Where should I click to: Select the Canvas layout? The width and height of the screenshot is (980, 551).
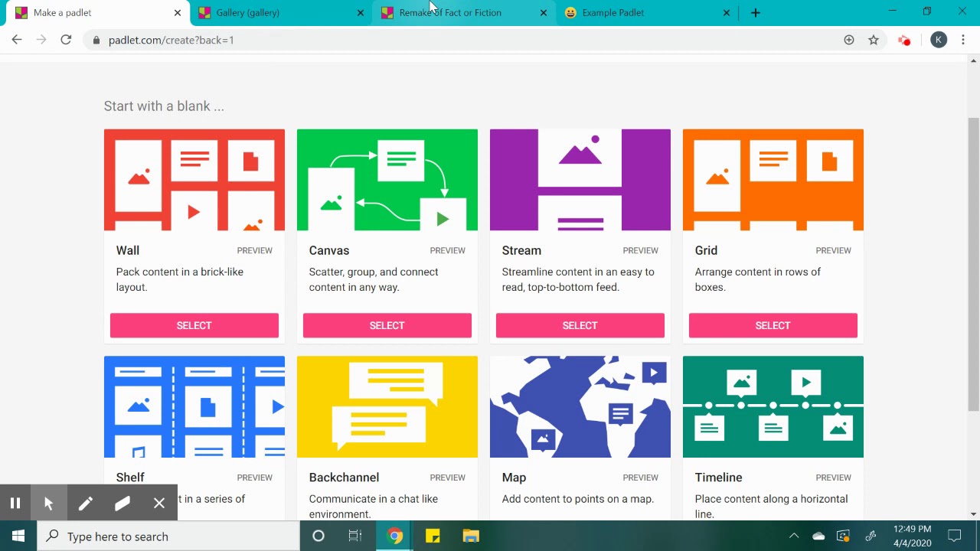click(x=387, y=325)
